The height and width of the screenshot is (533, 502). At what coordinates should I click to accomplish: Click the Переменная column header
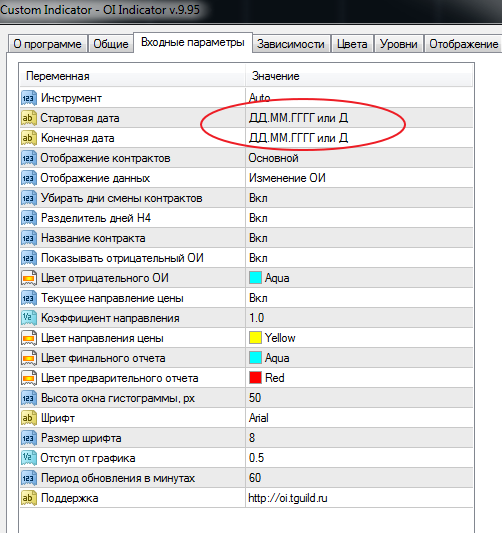coord(133,76)
